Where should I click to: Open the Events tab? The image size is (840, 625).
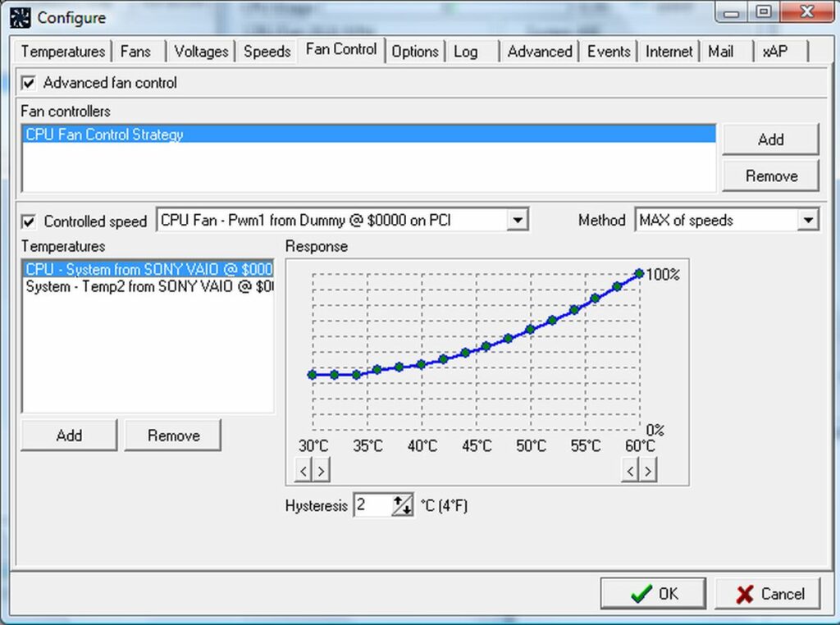[x=608, y=51]
